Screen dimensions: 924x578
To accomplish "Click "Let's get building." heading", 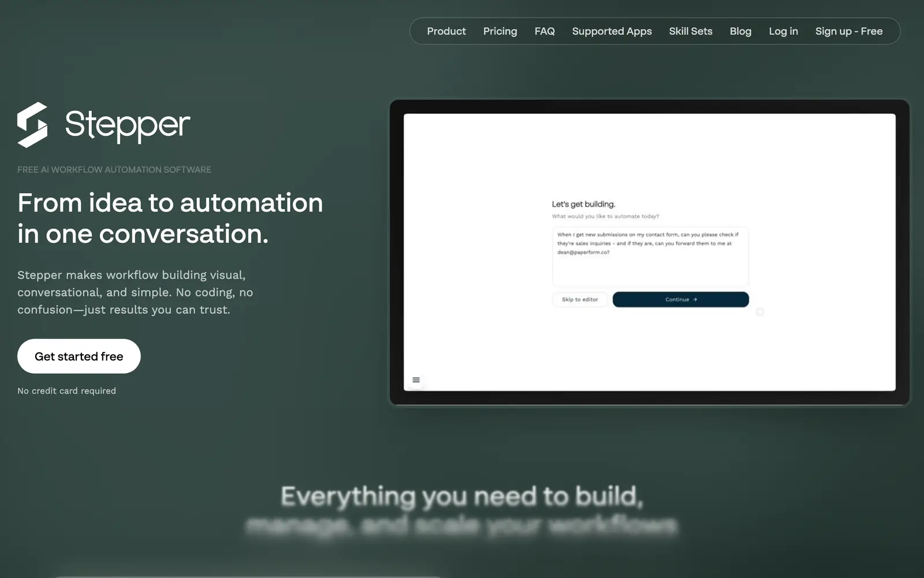I will 583,204.
